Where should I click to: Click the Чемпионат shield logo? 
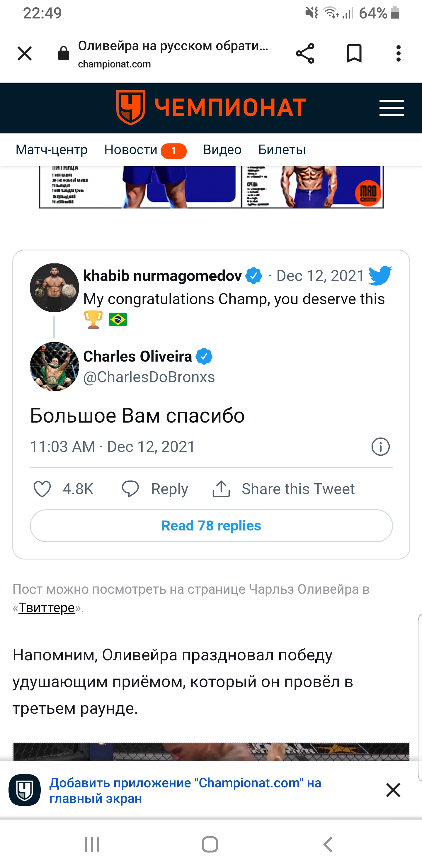pos(131,108)
